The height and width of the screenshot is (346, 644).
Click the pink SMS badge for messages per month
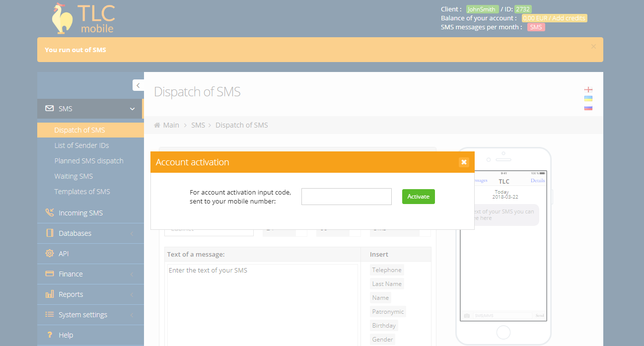point(536,27)
